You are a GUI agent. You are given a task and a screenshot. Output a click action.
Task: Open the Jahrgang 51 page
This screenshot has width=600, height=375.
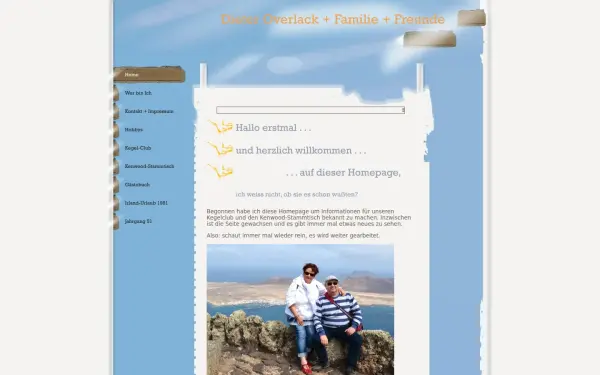138,222
